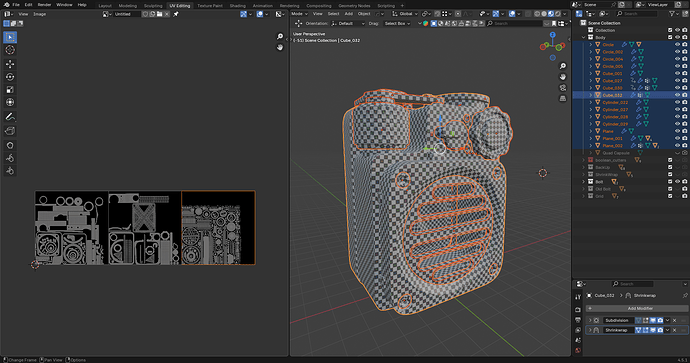Switch perspective/orthographic grid icon in viewport
Screen dimensions: 690x363
[563, 99]
